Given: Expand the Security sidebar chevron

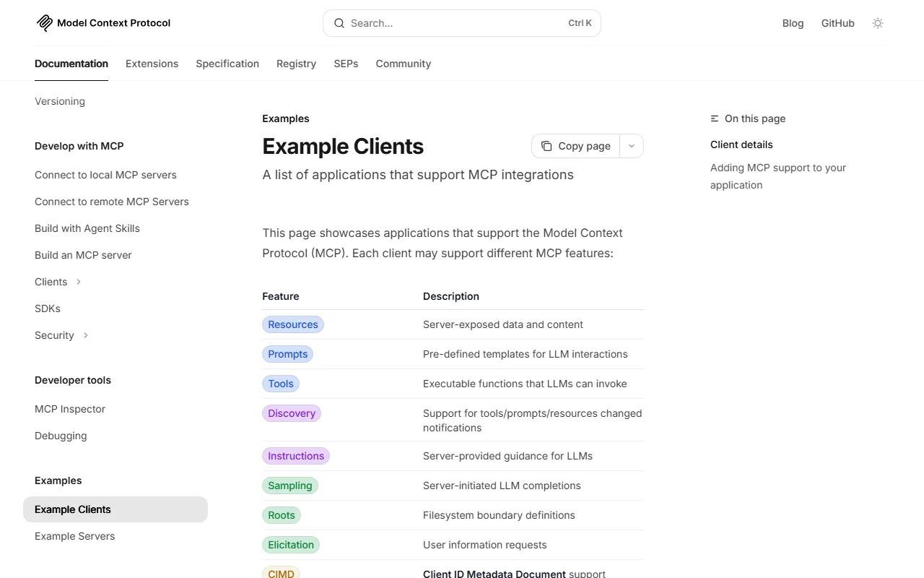Looking at the screenshot, I should (86, 335).
